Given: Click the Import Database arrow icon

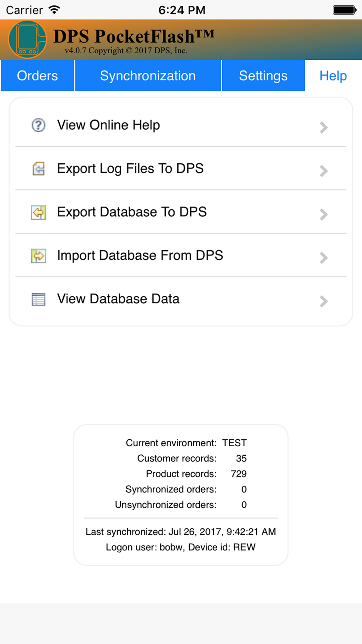Looking at the screenshot, I should [38, 256].
